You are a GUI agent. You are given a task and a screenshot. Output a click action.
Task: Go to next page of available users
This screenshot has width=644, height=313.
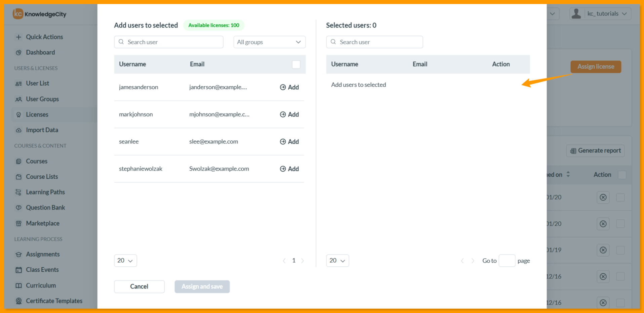point(303,261)
